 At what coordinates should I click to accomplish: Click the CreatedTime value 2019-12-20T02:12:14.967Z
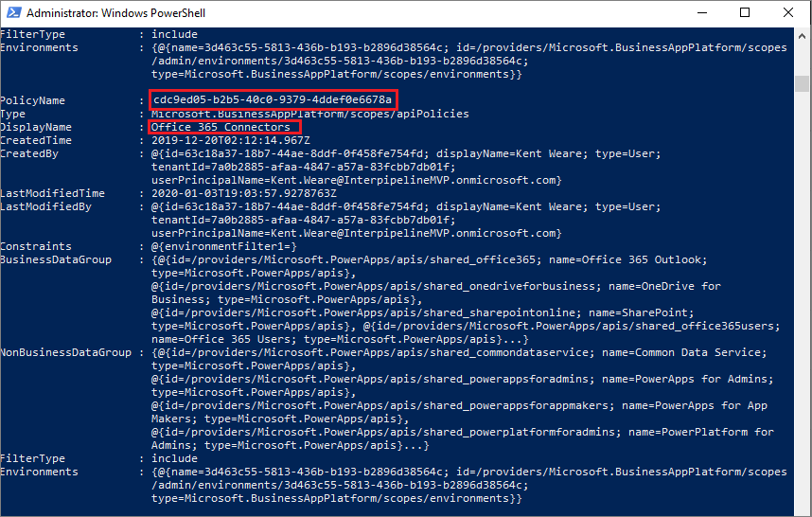(x=231, y=140)
